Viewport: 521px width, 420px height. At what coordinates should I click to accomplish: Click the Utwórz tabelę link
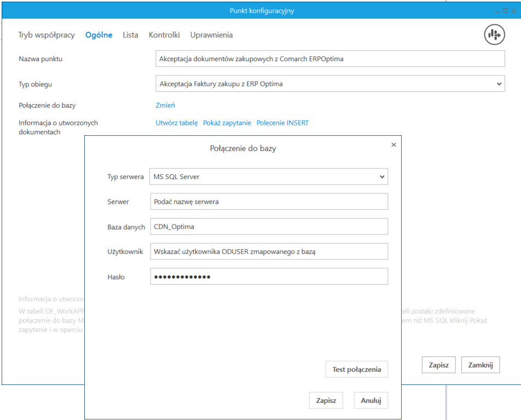[x=176, y=123]
